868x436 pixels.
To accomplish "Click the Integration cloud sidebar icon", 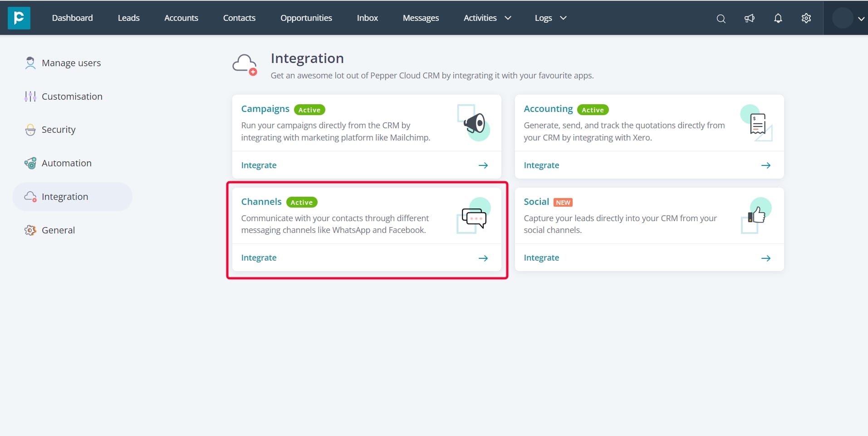I will pyautogui.click(x=30, y=197).
